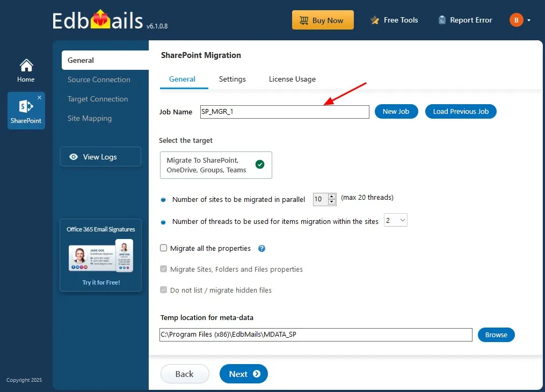Screen dimensions: 545x392
Task: Click the Job Name input field
Action: point(285,112)
